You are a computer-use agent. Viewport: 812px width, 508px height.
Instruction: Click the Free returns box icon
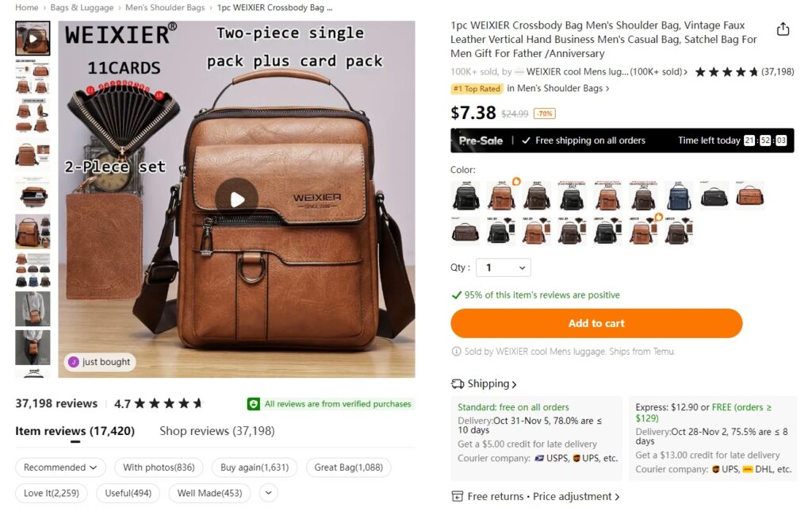(x=458, y=497)
